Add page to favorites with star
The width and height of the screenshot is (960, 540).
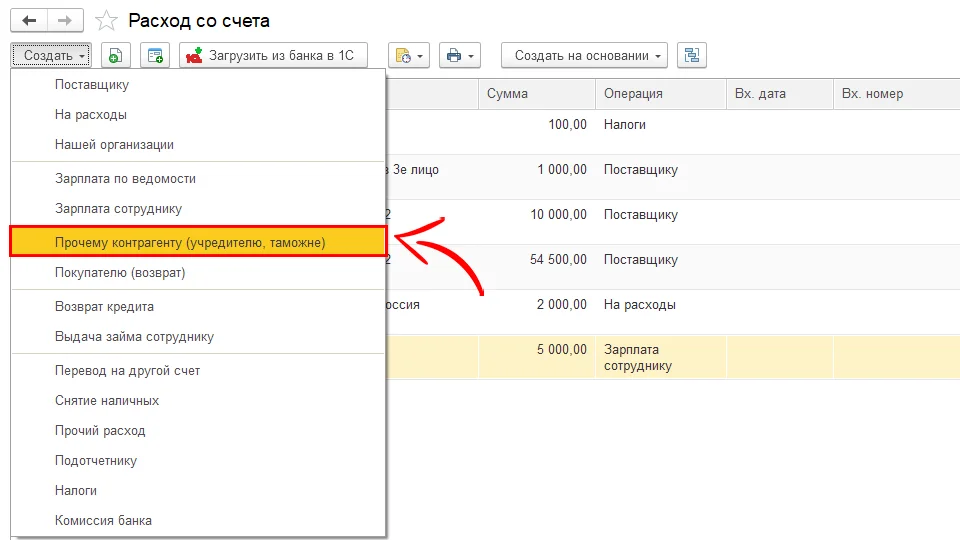[105, 21]
